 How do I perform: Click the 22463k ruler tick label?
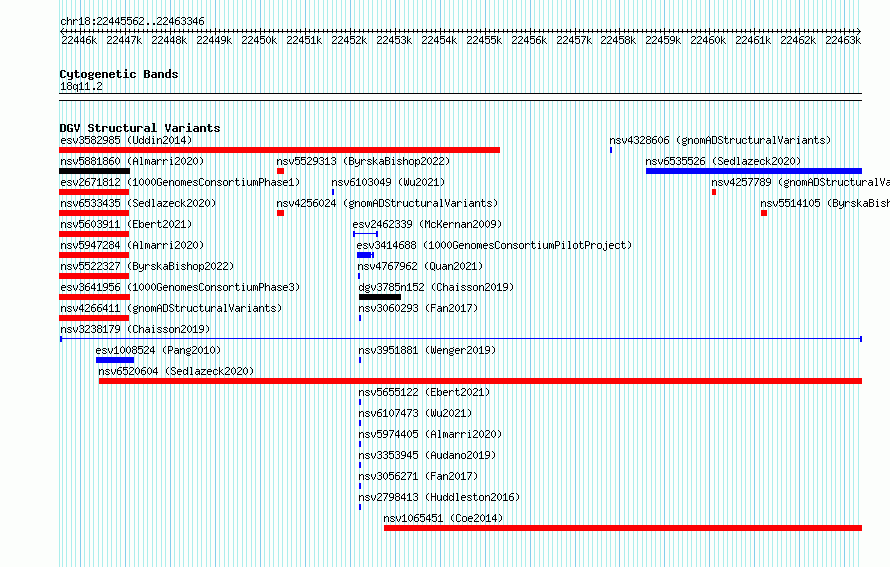843,40
